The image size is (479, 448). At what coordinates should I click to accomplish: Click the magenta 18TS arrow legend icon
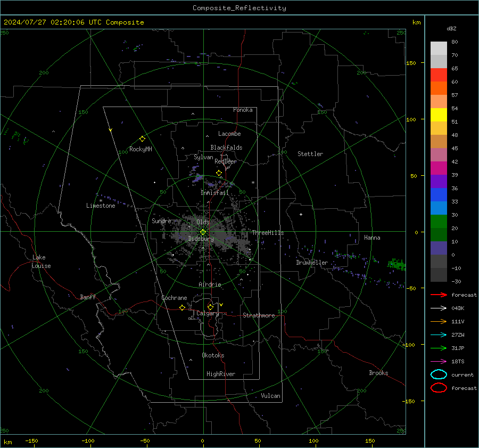[x=439, y=362]
